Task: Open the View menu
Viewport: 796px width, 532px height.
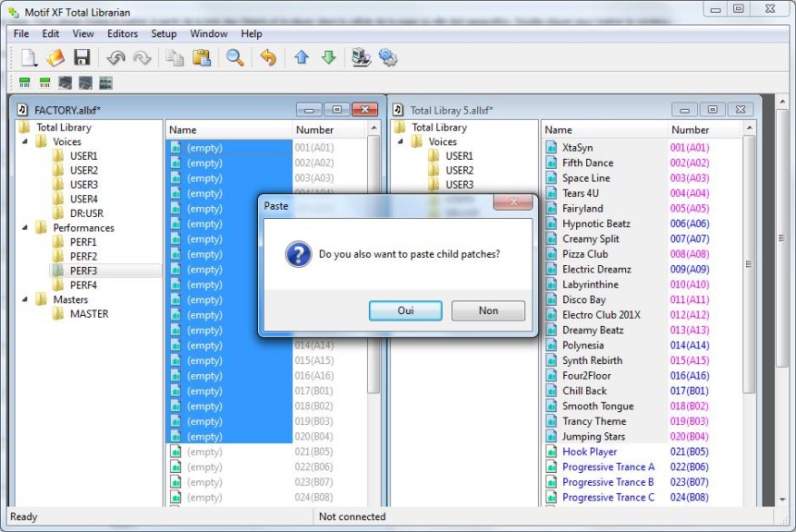Action: click(83, 34)
